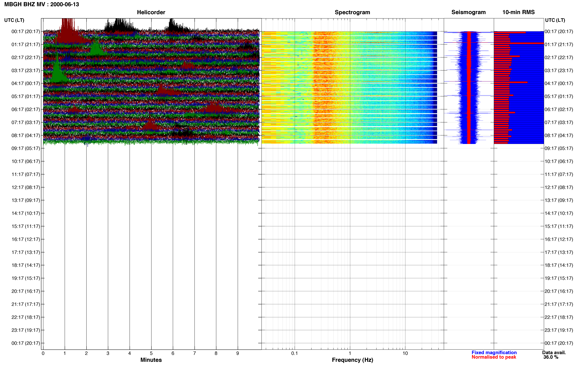Click Helicorder time label '08:17 (04:17)'
Screen dimensions: 588x368
pyautogui.click(x=26, y=135)
